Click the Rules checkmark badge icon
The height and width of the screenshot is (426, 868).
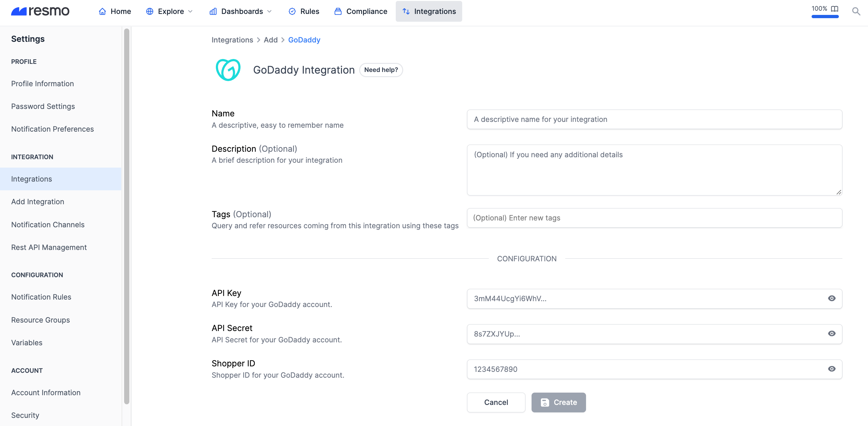292,11
